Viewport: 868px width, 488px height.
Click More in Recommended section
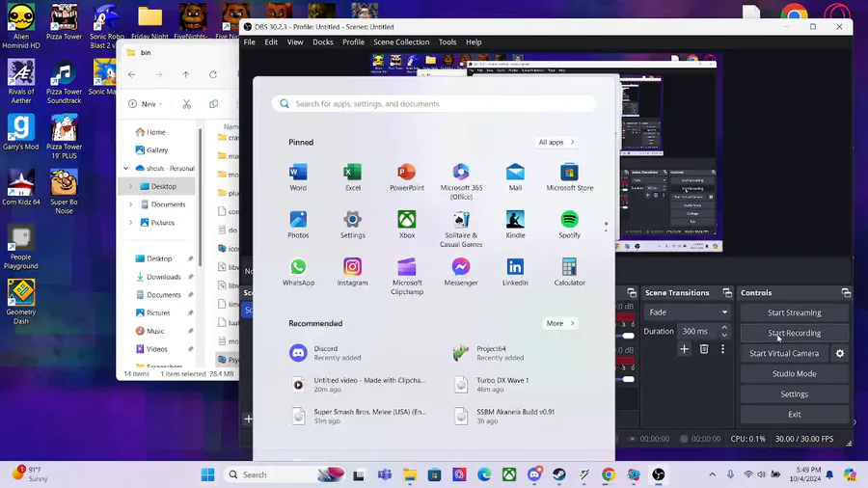pos(560,323)
